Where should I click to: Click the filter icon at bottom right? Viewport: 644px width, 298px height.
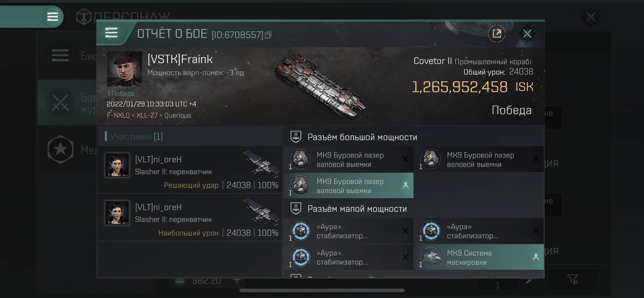pos(572,280)
